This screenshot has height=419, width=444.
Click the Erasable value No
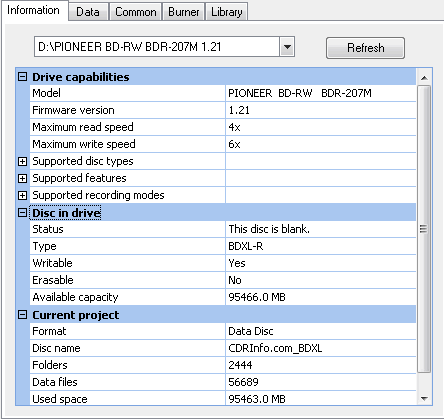click(235, 280)
